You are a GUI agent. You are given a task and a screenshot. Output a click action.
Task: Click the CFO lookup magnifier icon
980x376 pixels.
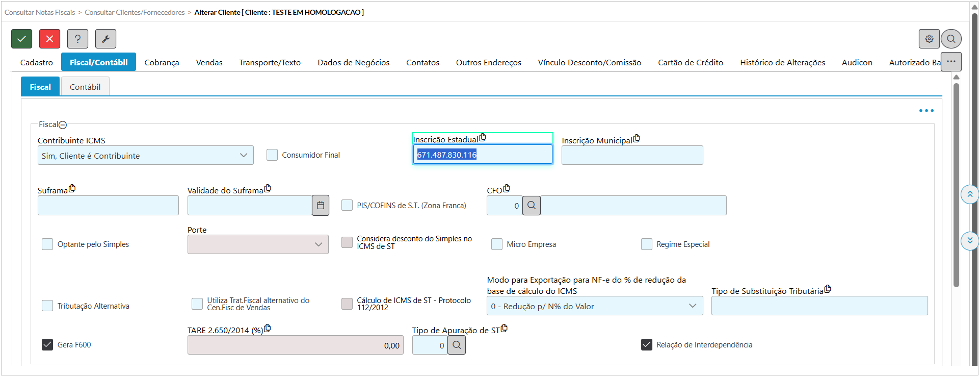pyautogui.click(x=532, y=206)
